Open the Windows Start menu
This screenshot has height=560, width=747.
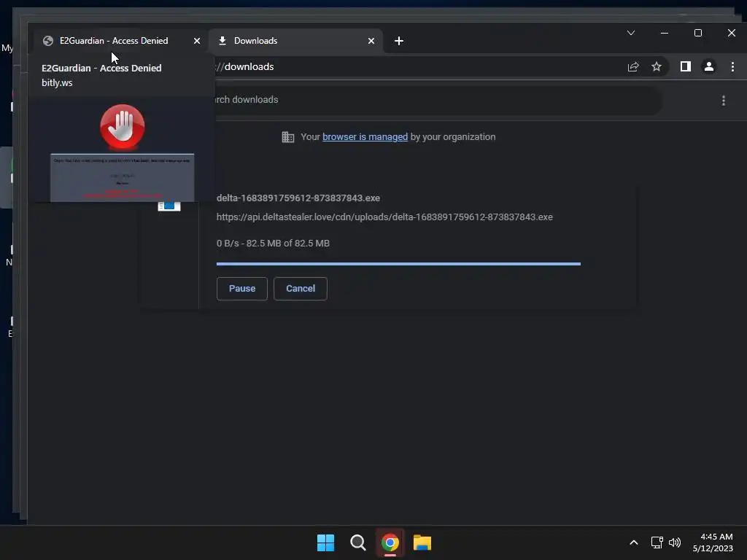point(326,542)
